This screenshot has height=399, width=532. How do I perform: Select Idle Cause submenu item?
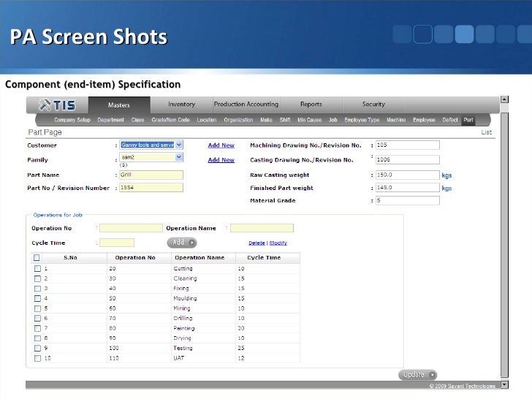[309, 120]
